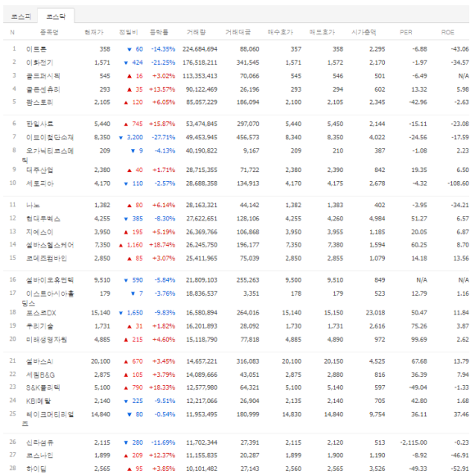Open stock 이스트아시아홀딩스 in row 17
This screenshot has width=475, height=476.
48,298
